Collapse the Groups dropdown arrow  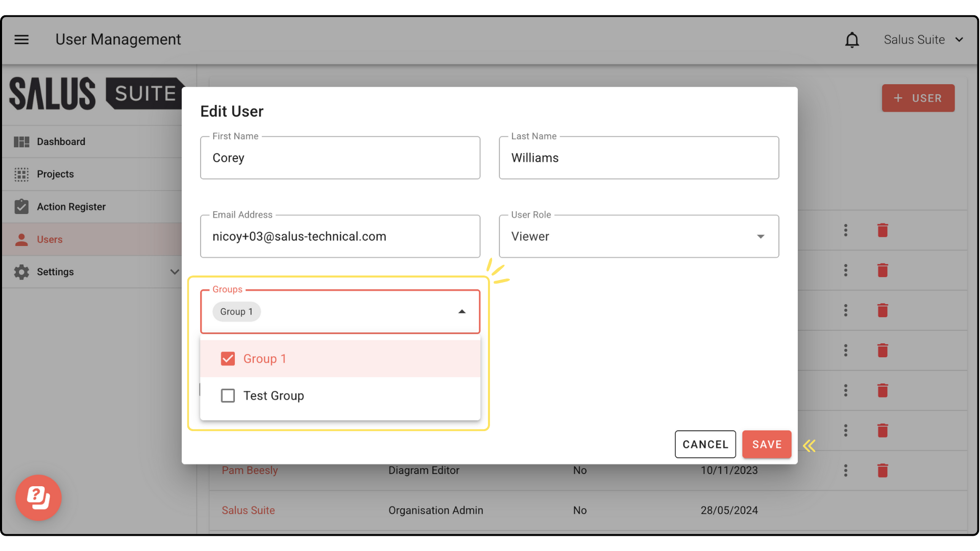462,312
